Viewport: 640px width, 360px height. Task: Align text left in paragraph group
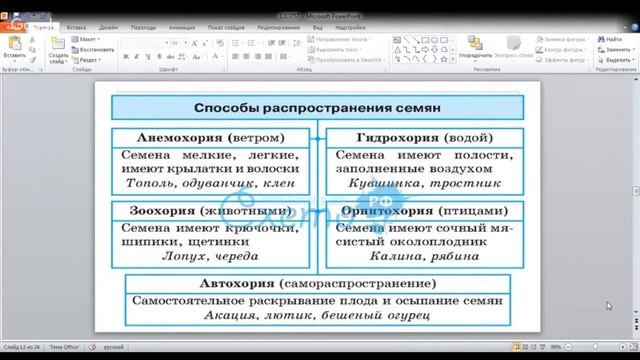236,56
